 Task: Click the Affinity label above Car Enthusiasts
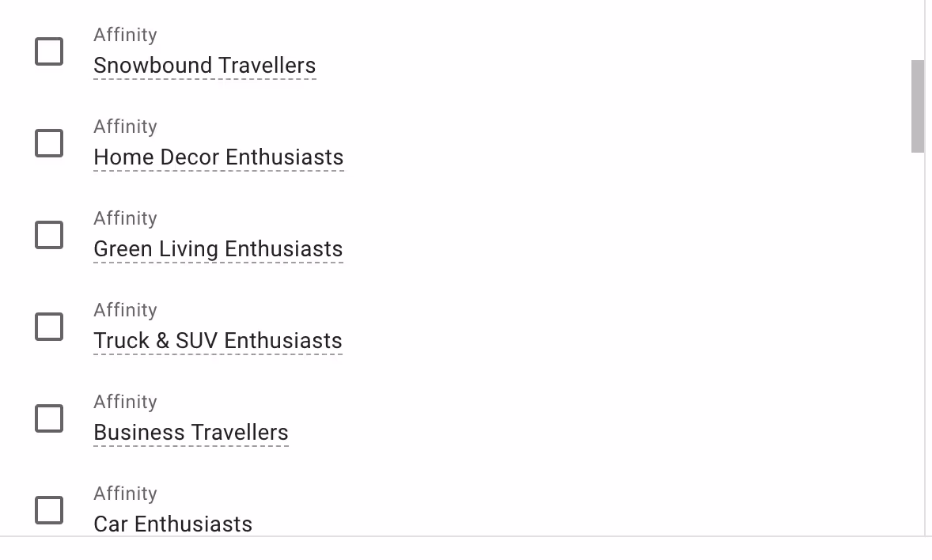click(x=125, y=494)
